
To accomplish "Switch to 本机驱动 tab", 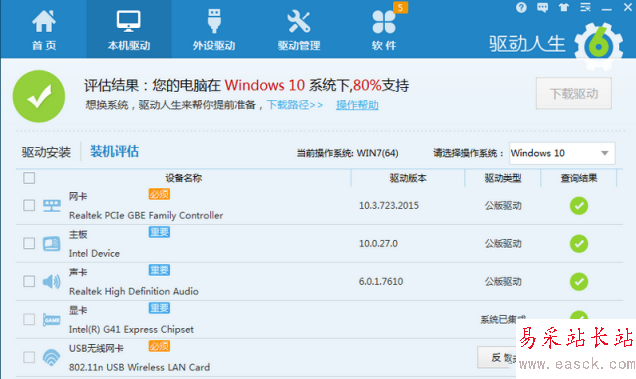I will point(129,30).
